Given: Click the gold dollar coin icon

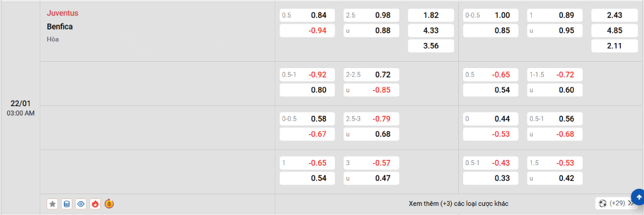Looking at the screenshot, I should point(109,204).
